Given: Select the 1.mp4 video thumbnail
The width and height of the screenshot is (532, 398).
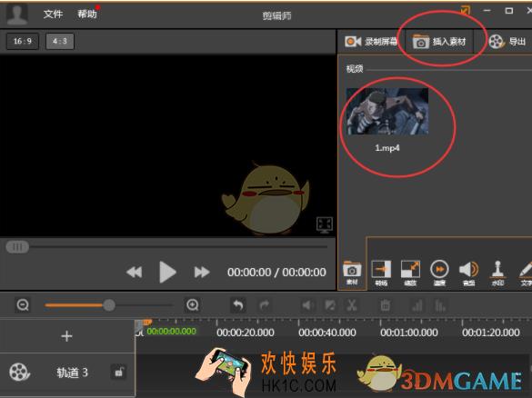Looking at the screenshot, I should pyautogui.click(x=387, y=112).
